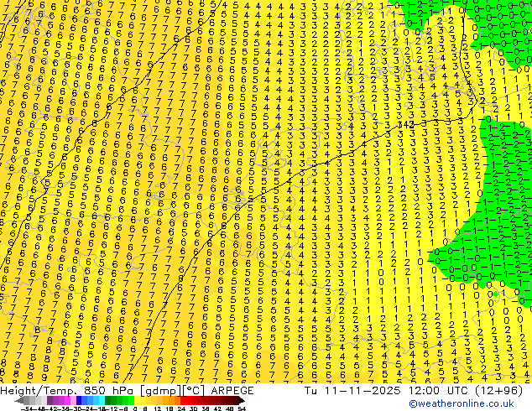Select the darkest green legend swatch
Screen dimensions: 532x411
[x=108, y=401]
